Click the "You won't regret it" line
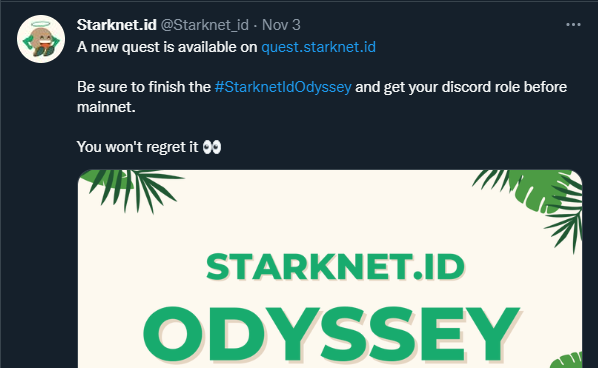The width and height of the screenshot is (598, 368). [137, 147]
